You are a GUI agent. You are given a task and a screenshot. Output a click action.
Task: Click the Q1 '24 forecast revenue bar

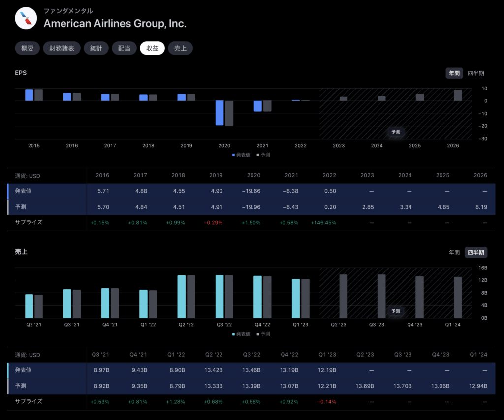coord(458,298)
